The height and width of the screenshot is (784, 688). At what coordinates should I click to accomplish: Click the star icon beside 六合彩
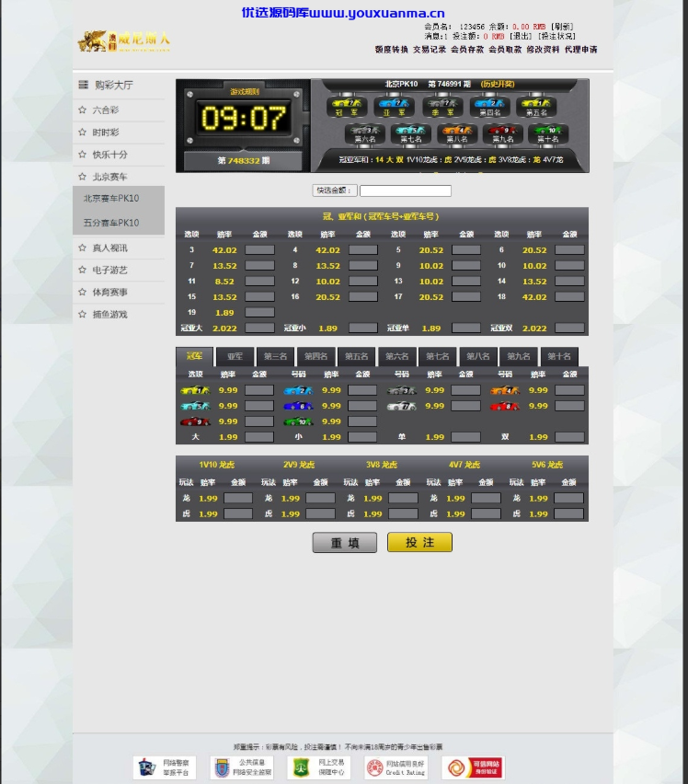[83, 110]
